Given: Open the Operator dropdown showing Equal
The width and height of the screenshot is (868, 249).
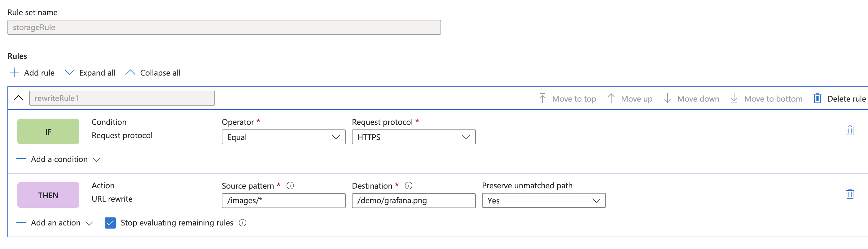Looking at the screenshot, I should point(283,137).
